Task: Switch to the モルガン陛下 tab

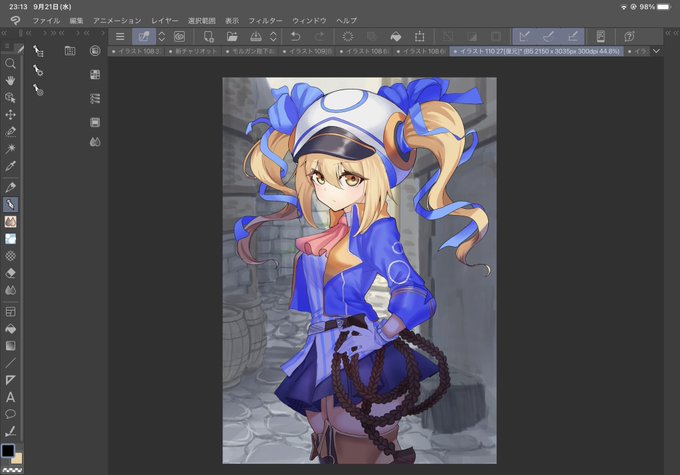Action: pyautogui.click(x=250, y=51)
